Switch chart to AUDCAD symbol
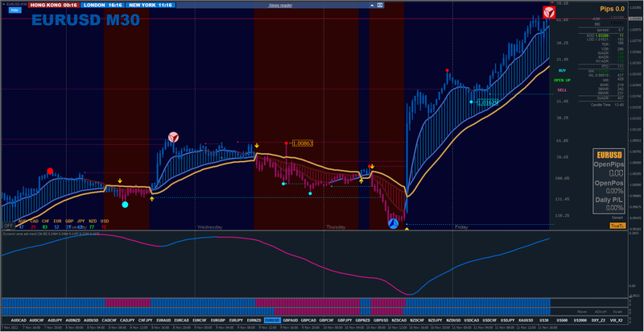644x332 pixels. click(x=19, y=320)
